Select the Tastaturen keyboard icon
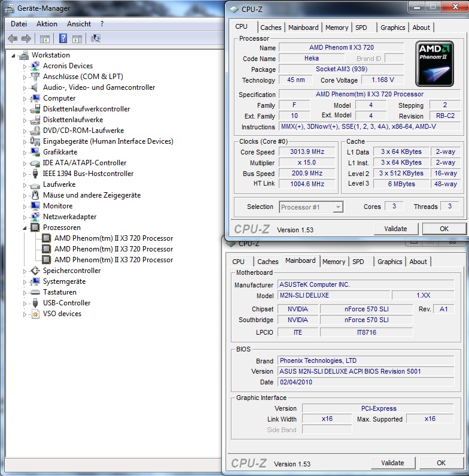469x476 pixels. click(x=35, y=292)
